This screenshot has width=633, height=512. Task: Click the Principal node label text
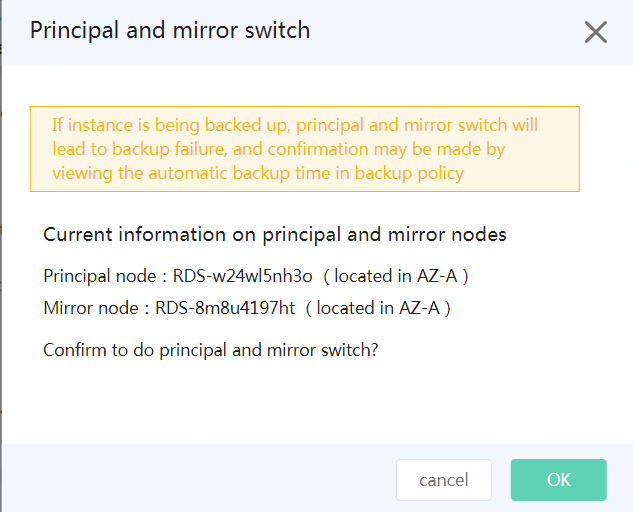coord(100,276)
